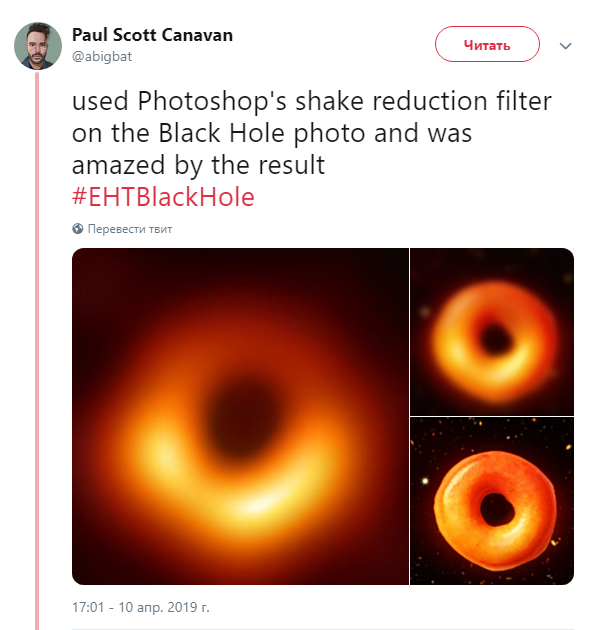Open the large blurry black hole photo
The width and height of the screenshot is (606, 630).
(240, 416)
